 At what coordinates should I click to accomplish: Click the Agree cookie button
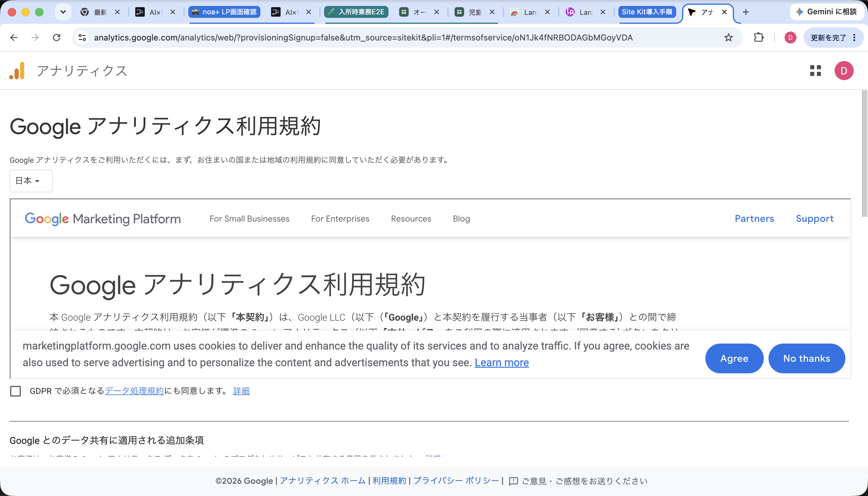[x=734, y=358]
